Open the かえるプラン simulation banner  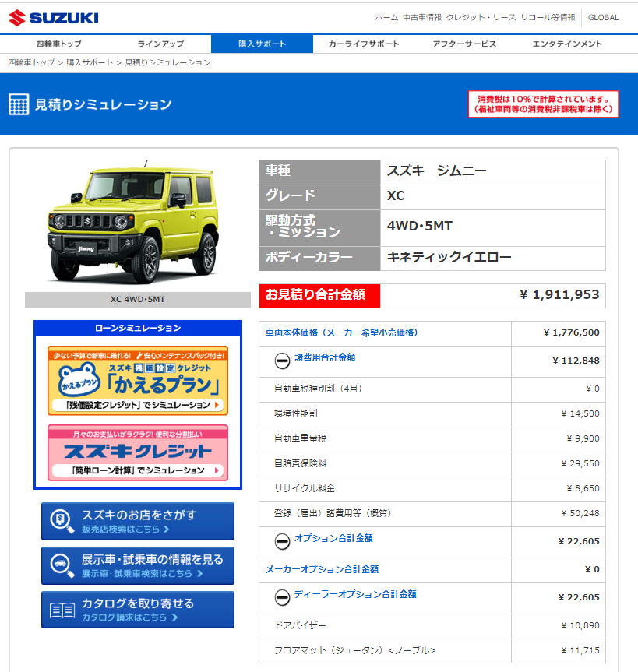click(138, 381)
